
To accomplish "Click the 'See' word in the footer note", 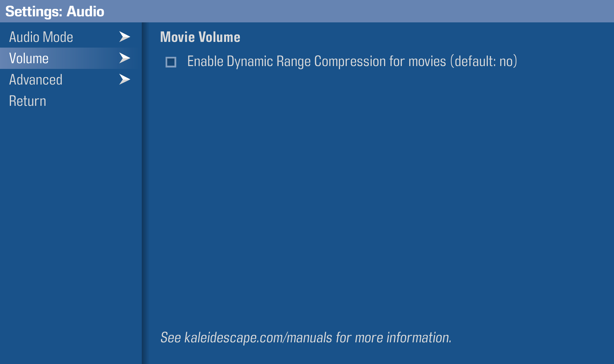I will (x=171, y=337).
